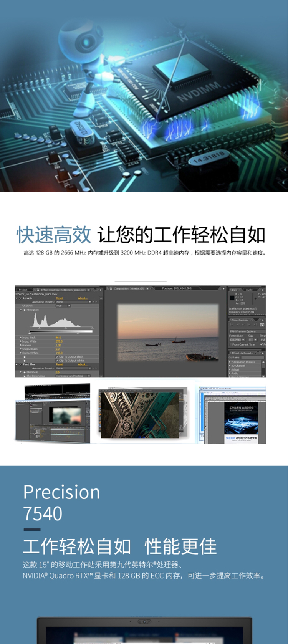The image size is (288, 644).
Task: Click the black color swatch in Info panel
Action: (232, 298)
